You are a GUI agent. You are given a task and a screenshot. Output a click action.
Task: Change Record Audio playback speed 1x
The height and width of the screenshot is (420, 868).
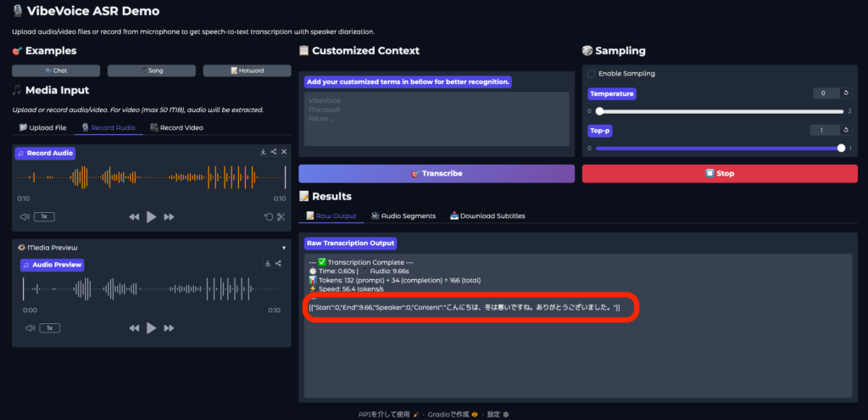click(44, 217)
